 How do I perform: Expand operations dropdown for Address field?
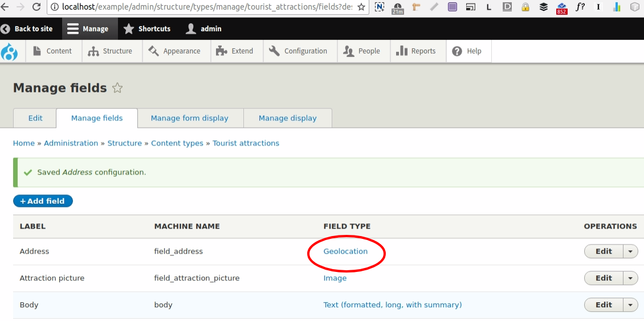pos(630,251)
